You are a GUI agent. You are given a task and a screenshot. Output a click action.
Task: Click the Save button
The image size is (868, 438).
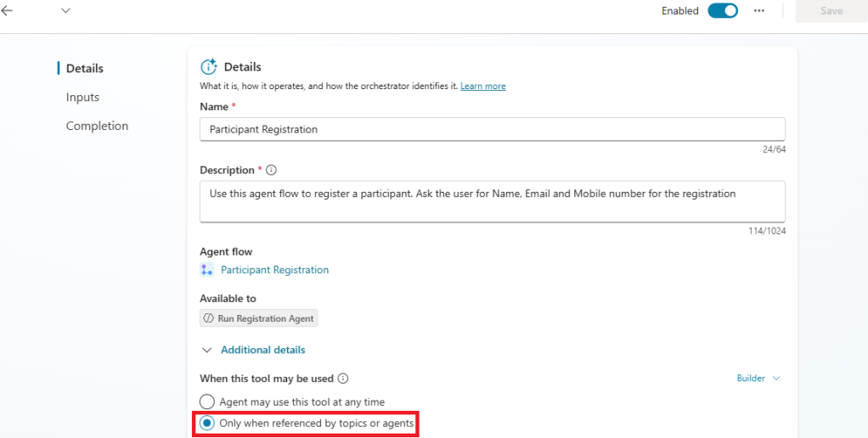pyautogui.click(x=831, y=11)
